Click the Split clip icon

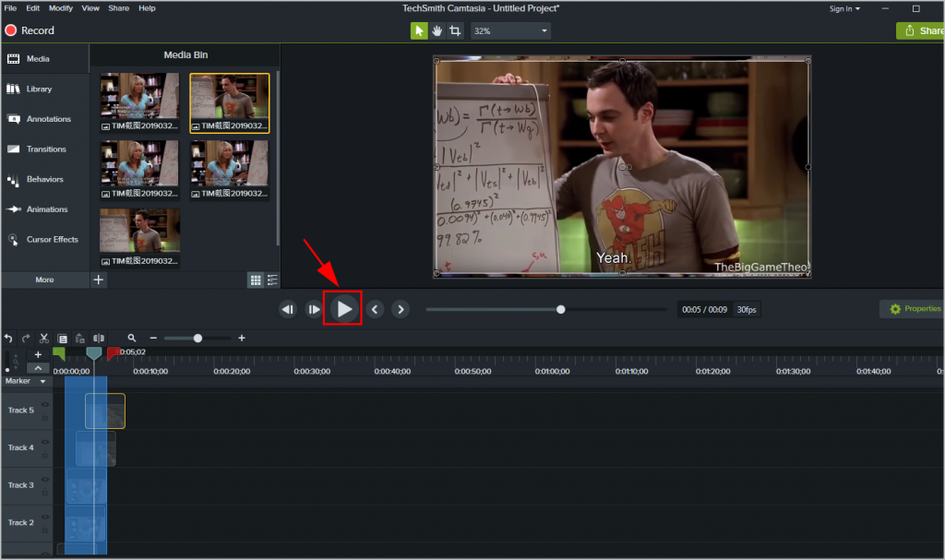[x=98, y=339]
